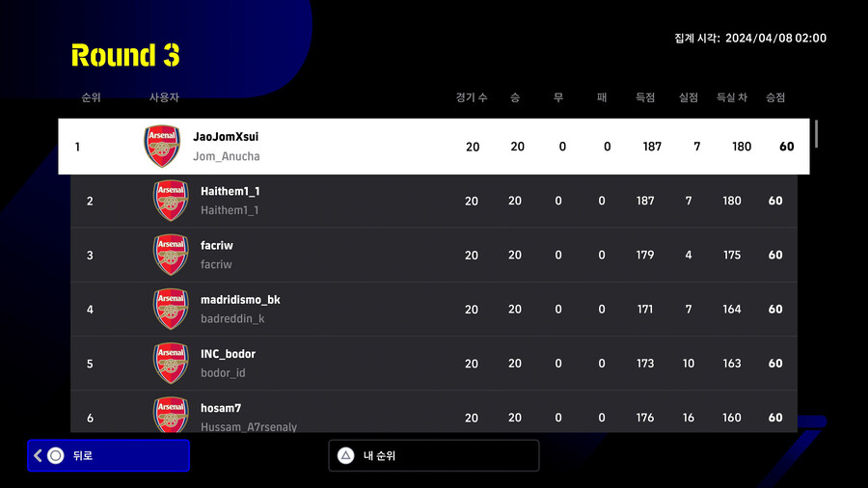The width and height of the screenshot is (868, 488).
Task: Click the triangle icon for 내 순위
Action: 345,455
